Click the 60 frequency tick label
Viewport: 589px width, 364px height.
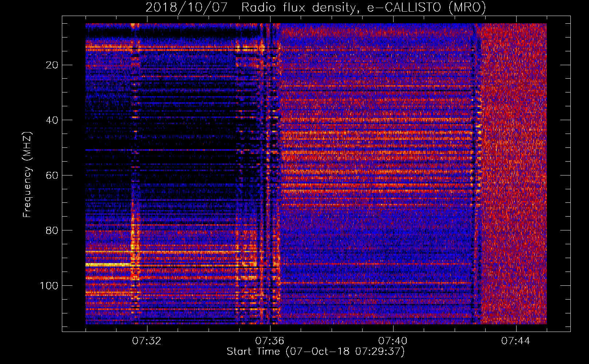point(52,175)
